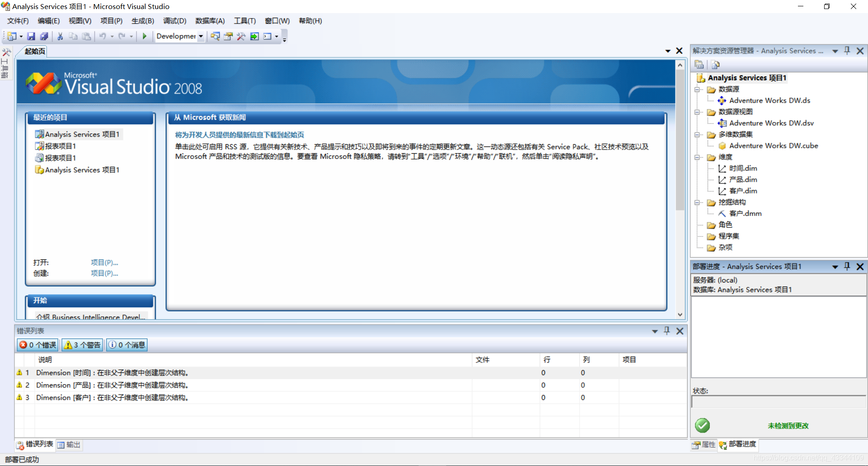Viewport: 868px width, 466px height.
Task: Click the Cut scissors icon
Action: [x=60, y=36]
